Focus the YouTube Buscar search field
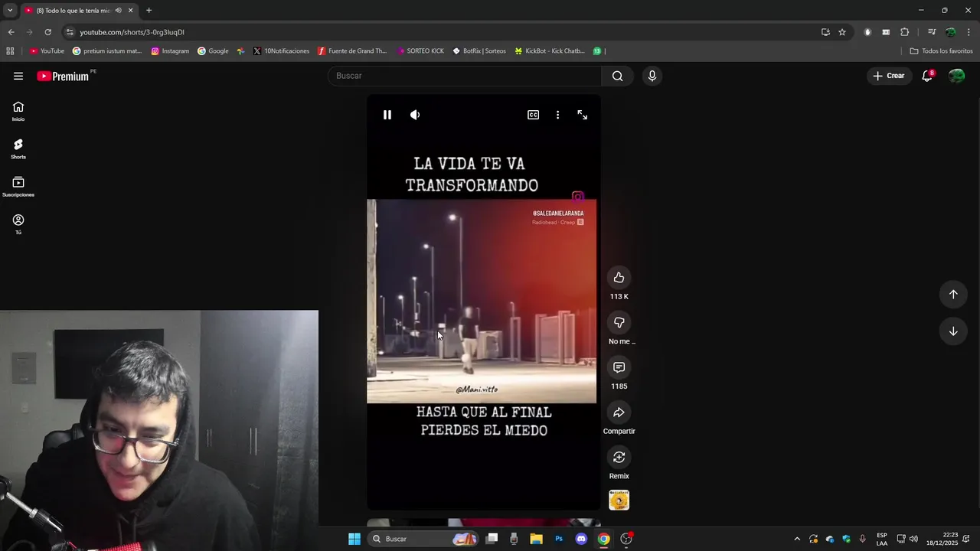Screen dimensions: 980x551 click(465, 76)
